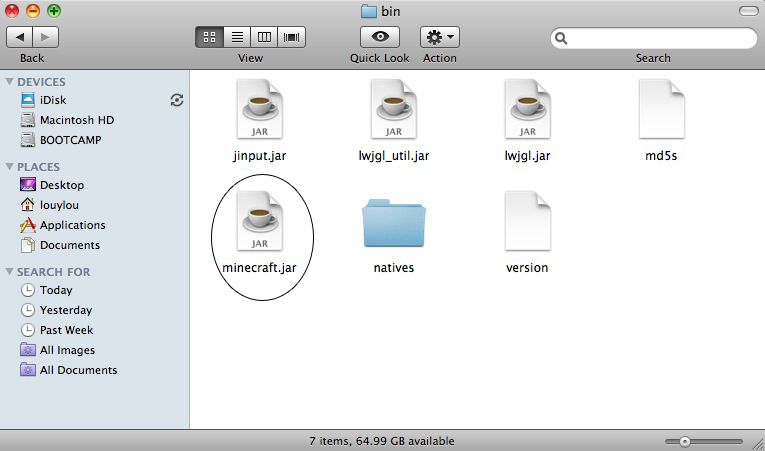Click the red close window button

point(12,11)
